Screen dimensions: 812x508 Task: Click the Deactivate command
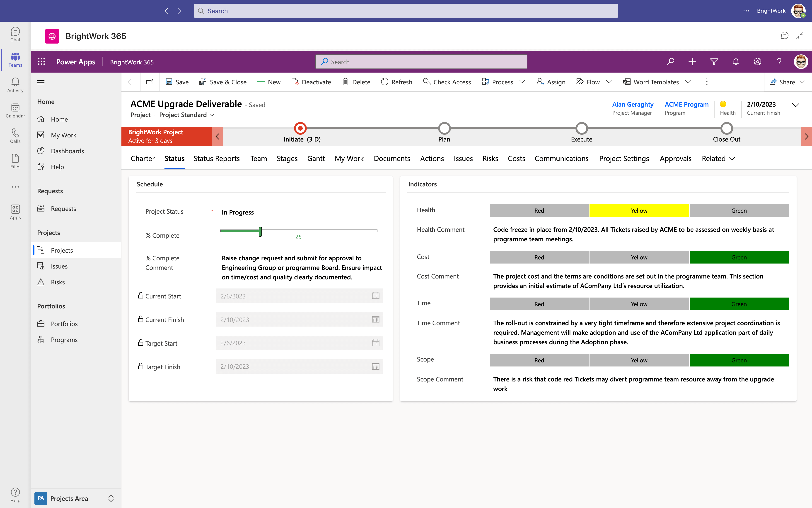point(311,82)
